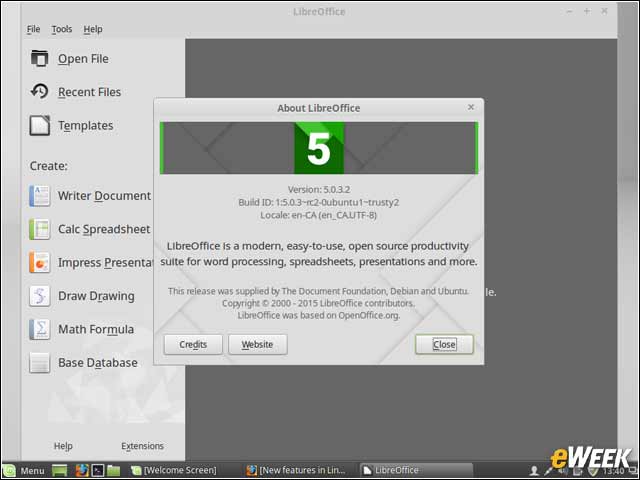Click the Linux Mint logo menu icon
640x480 pixels.
pos(9,471)
